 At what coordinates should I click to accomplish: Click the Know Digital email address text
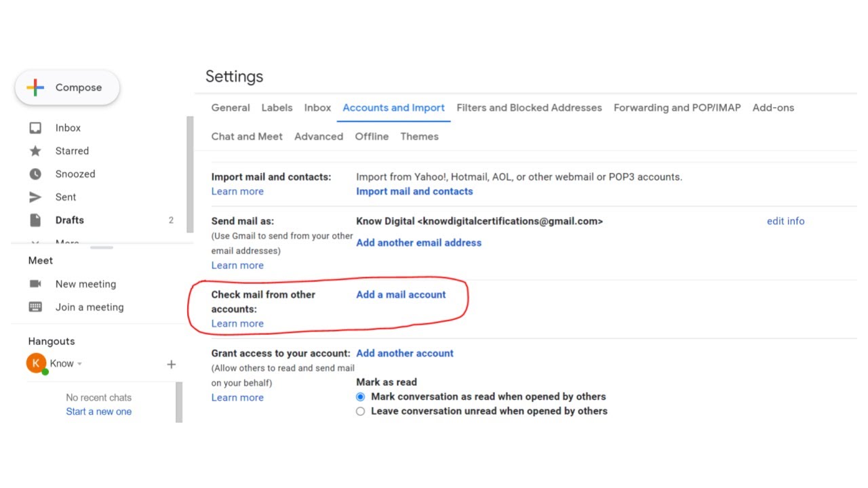click(x=479, y=221)
